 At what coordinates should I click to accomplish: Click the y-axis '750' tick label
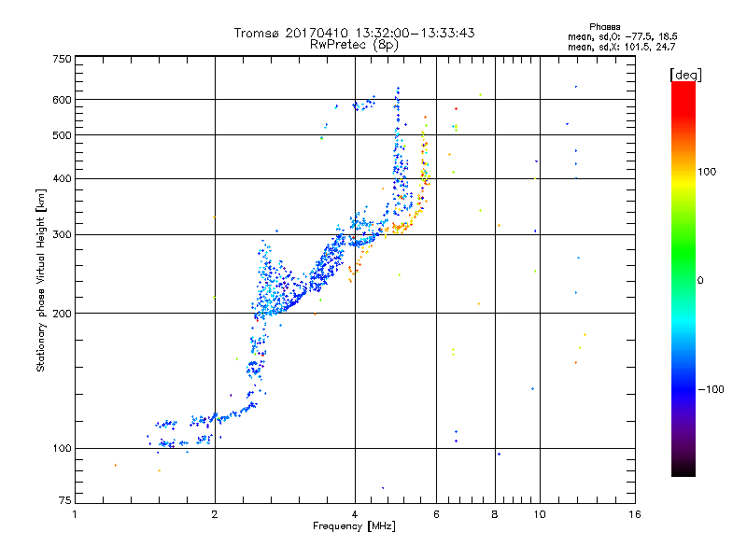[x=62, y=59]
